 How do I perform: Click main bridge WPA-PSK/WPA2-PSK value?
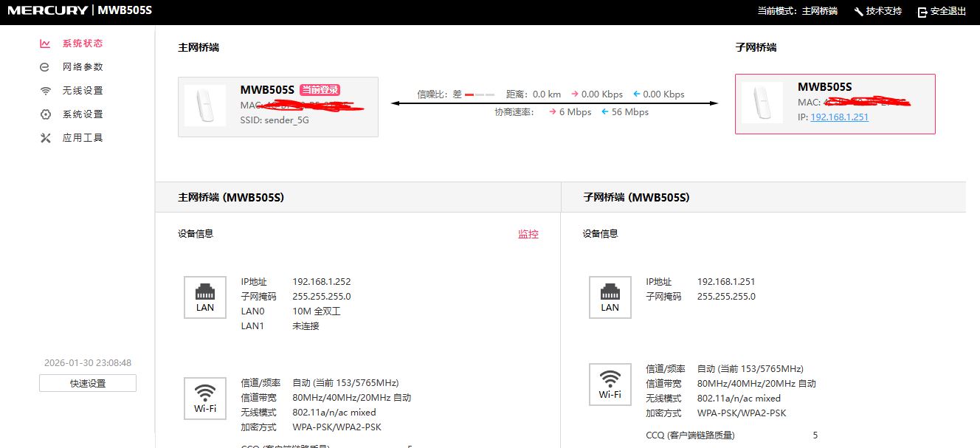(337, 427)
